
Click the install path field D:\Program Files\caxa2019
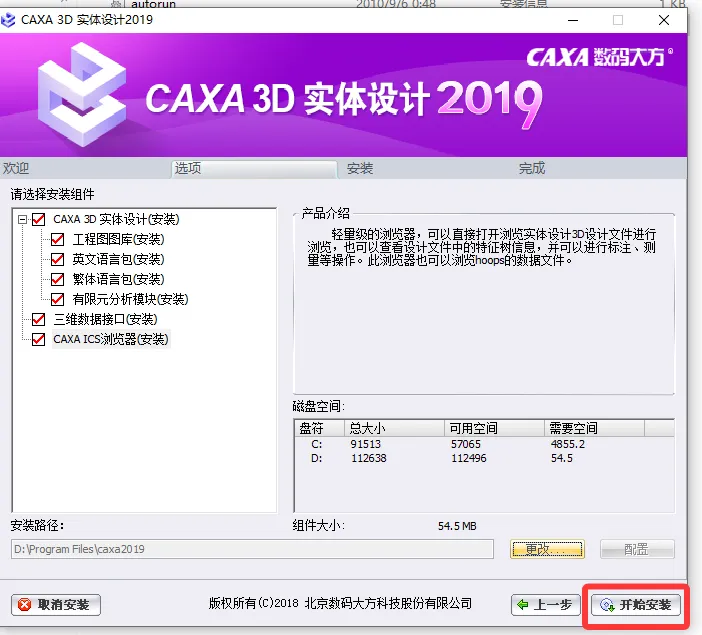coord(252,549)
